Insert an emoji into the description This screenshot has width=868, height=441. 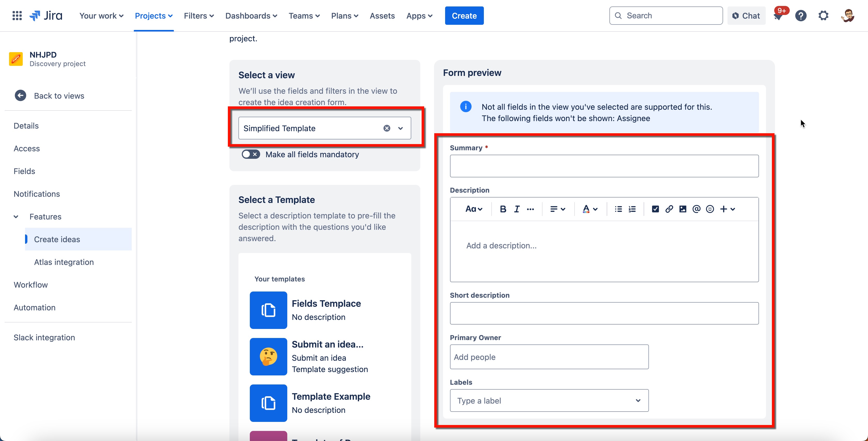(x=710, y=209)
